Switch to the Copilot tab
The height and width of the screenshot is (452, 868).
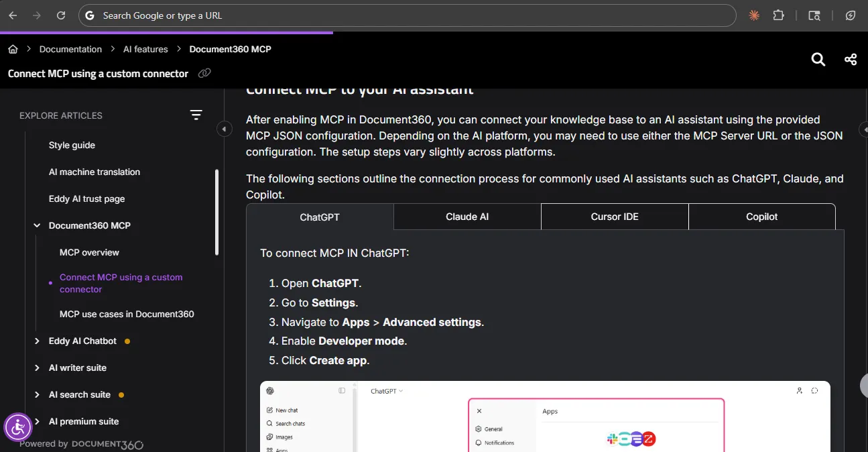click(762, 217)
